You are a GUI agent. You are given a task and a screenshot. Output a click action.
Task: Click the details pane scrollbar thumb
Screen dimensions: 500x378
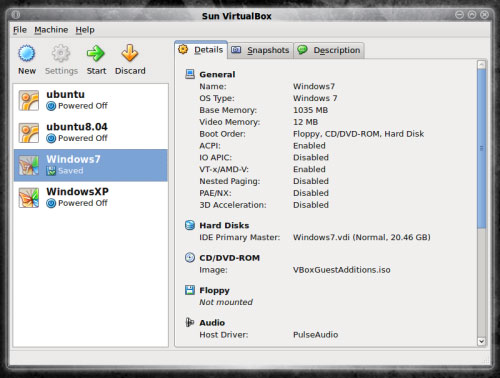click(481, 148)
